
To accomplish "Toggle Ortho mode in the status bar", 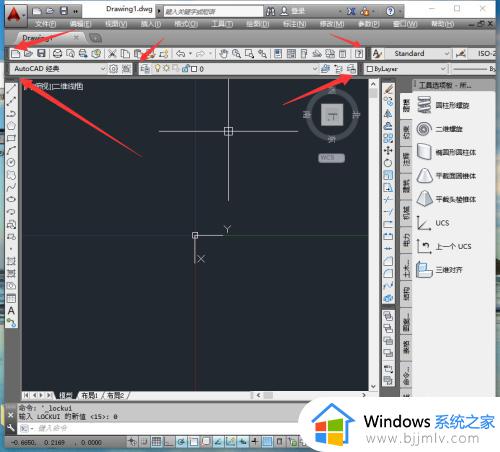I will [x=169, y=442].
